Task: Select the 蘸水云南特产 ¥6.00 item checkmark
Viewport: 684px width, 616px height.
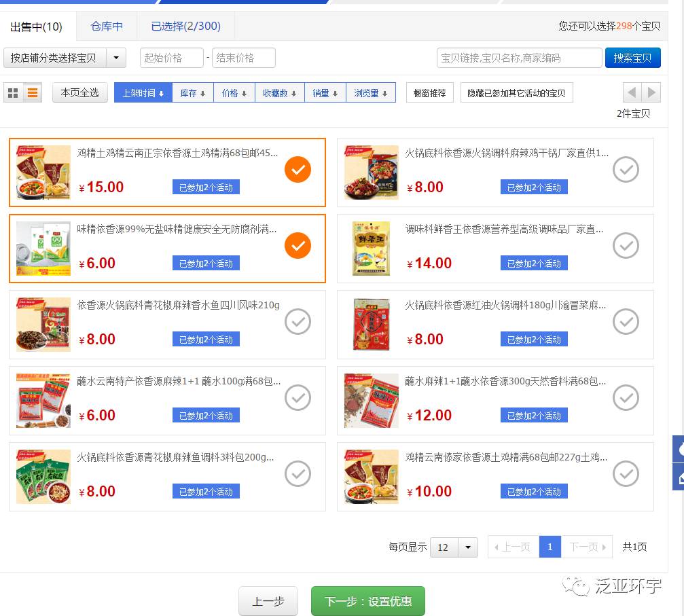Action: pos(298,397)
